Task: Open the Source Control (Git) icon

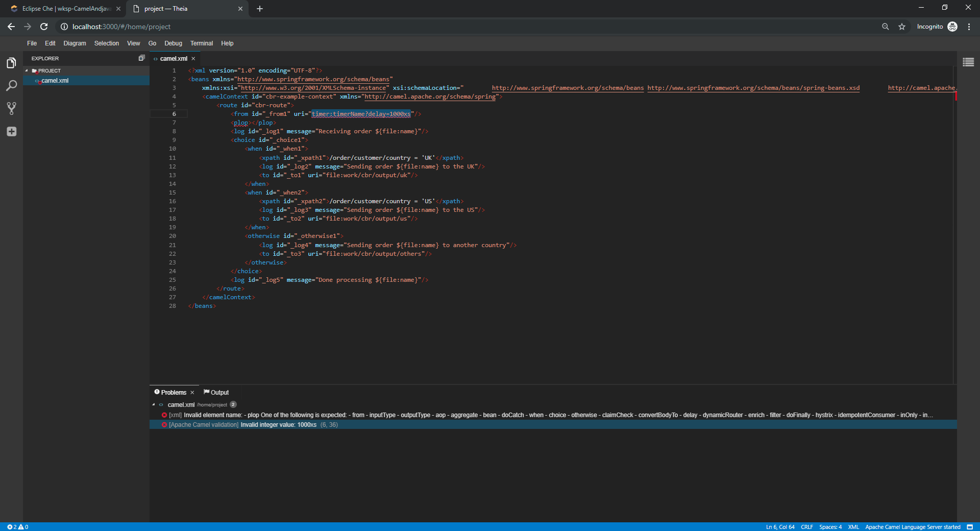Action: pyautogui.click(x=11, y=108)
